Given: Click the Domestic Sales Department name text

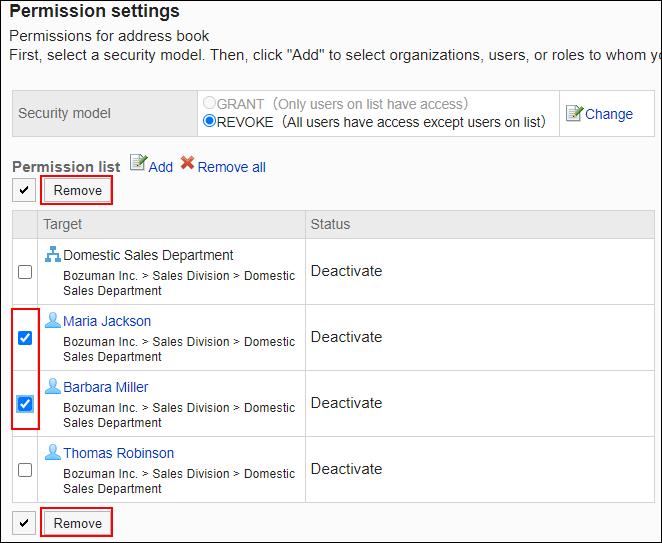Looking at the screenshot, I should 148,255.
